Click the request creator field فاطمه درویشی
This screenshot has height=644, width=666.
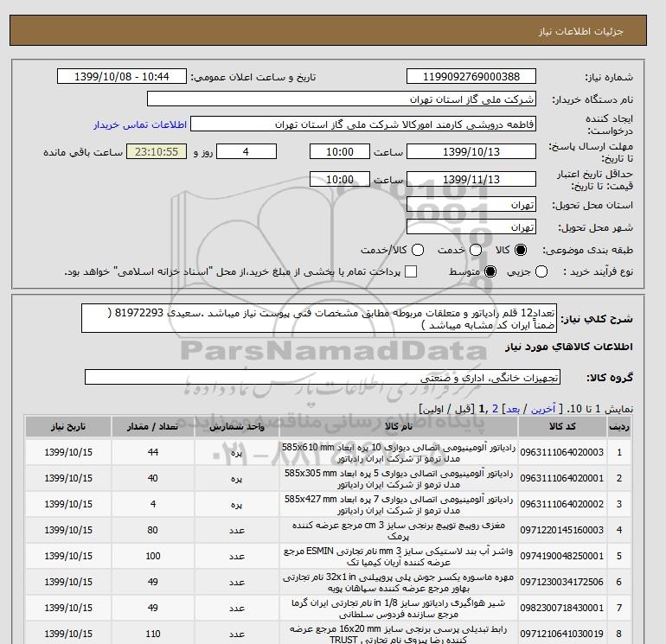[x=362, y=124]
